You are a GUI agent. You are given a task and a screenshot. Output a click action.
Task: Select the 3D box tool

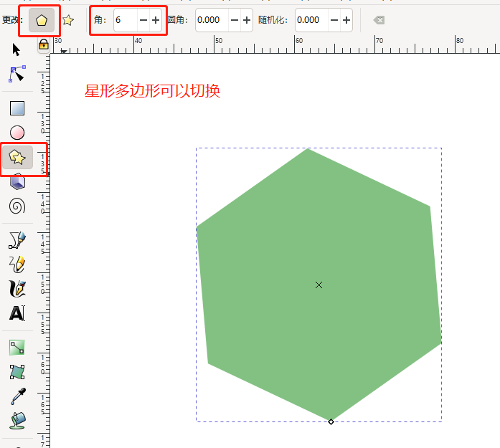[x=17, y=182]
